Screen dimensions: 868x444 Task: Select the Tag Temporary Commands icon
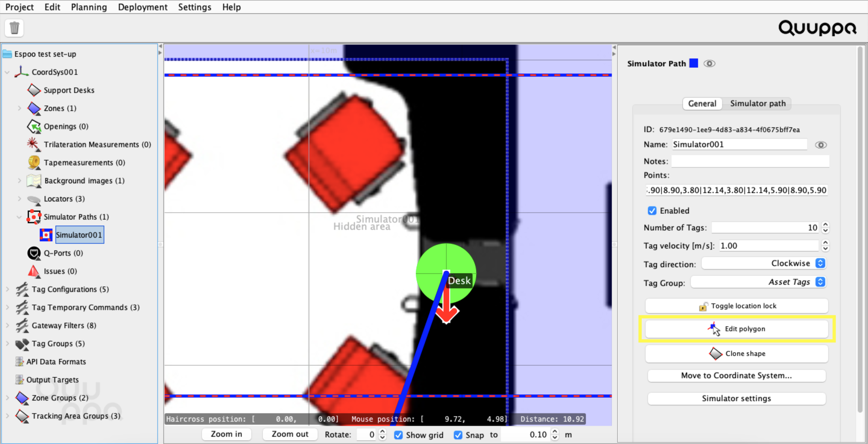pos(22,307)
